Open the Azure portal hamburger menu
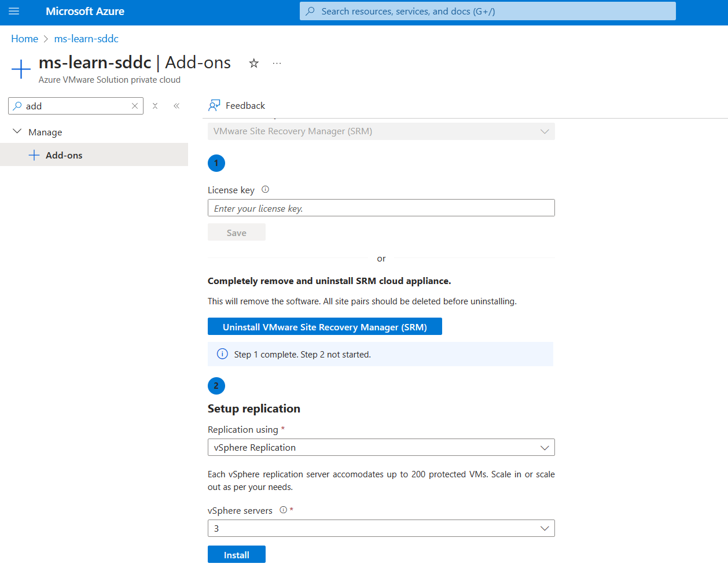 [14, 12]
